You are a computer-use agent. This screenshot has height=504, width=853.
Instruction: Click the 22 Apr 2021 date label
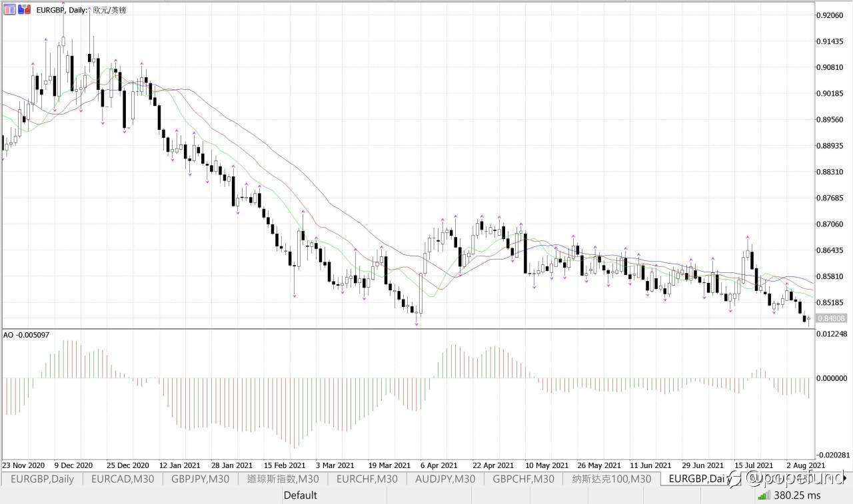pos(493,465)
